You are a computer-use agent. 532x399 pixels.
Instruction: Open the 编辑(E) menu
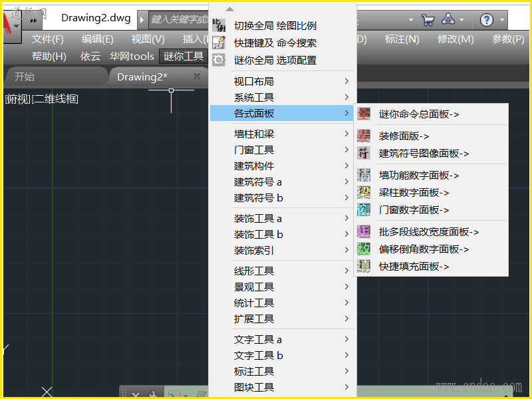tap(97, 39)
